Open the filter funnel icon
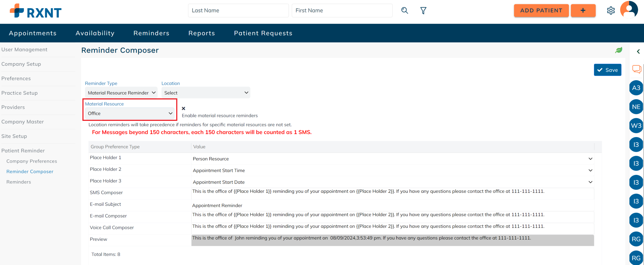 point(423,11)
